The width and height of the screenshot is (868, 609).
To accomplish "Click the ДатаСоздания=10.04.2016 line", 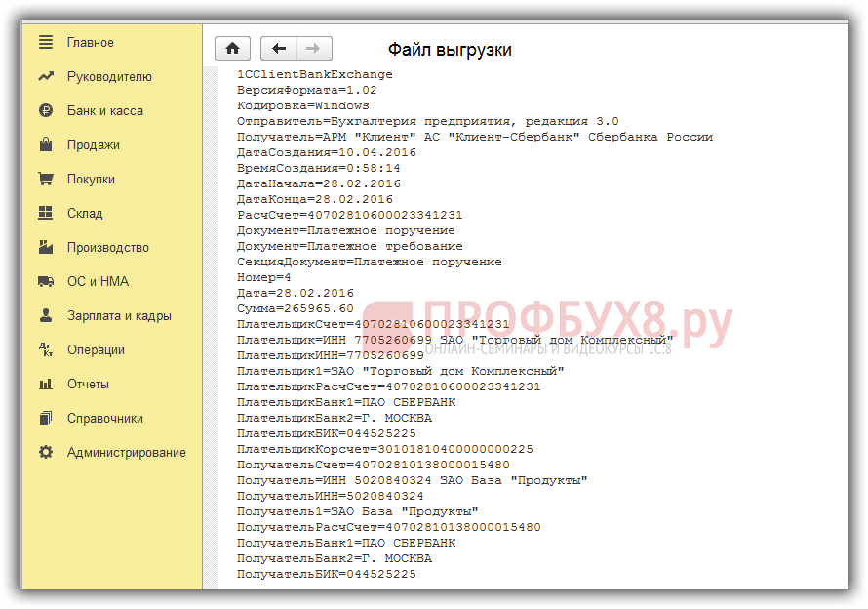I will [326, 152].
